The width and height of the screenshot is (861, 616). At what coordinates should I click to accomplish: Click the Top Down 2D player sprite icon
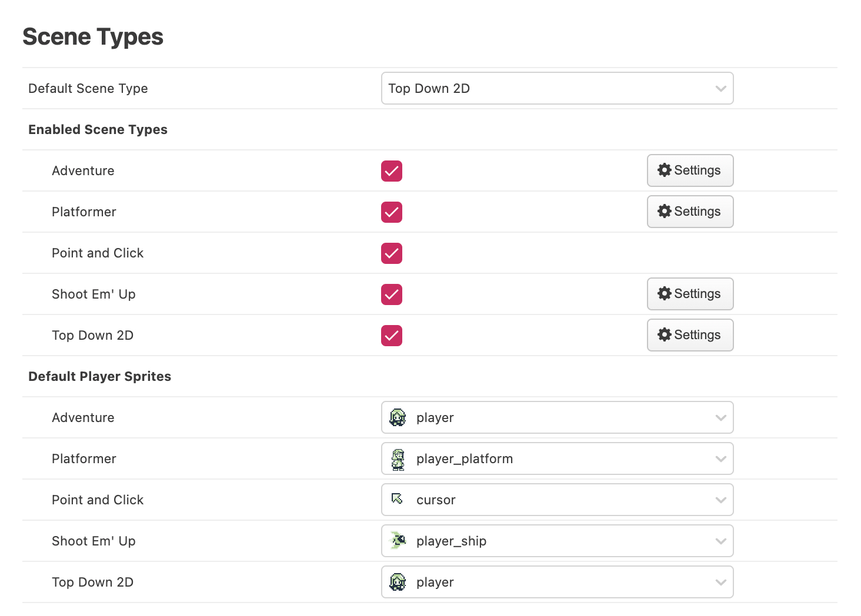pos(398,582)
